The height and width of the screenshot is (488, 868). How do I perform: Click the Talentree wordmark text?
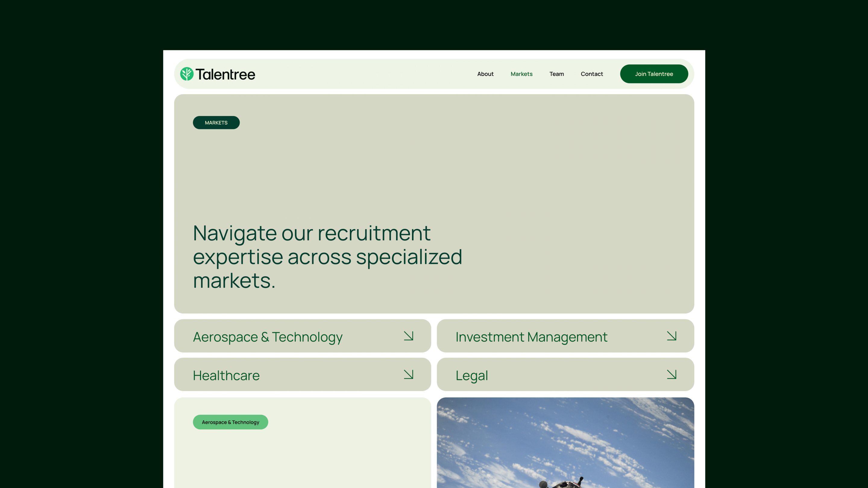tap(225, 74)
